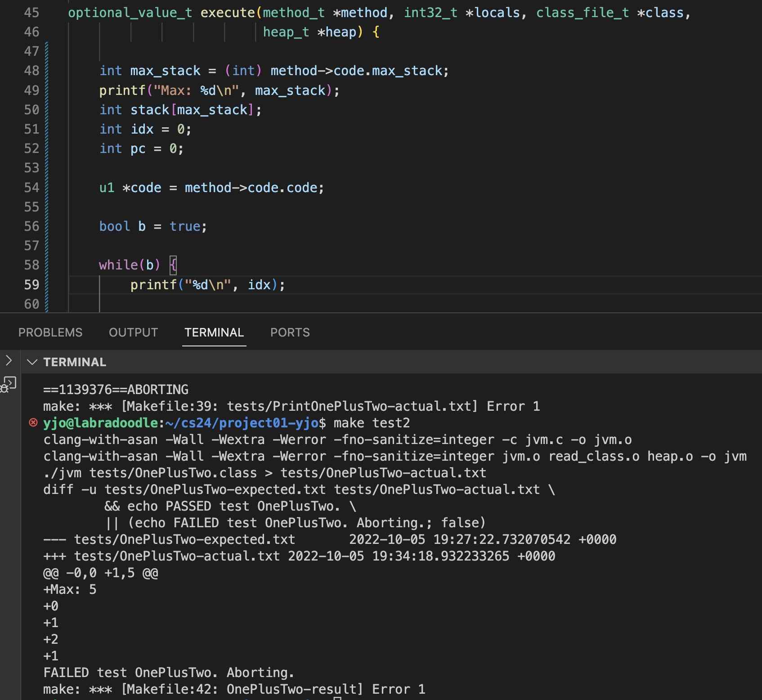Click the printf call on line 49
The width and height of the screenshot is (762, 700).
point(122,90)
